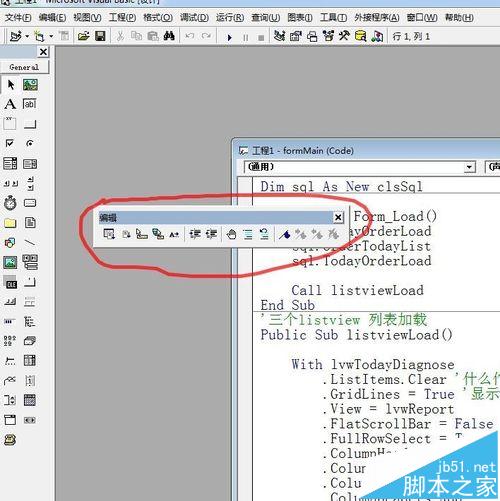The image size is (500, 501).
Task: Select the PictureBox control in toolbox
Action: tap(30, 85)
